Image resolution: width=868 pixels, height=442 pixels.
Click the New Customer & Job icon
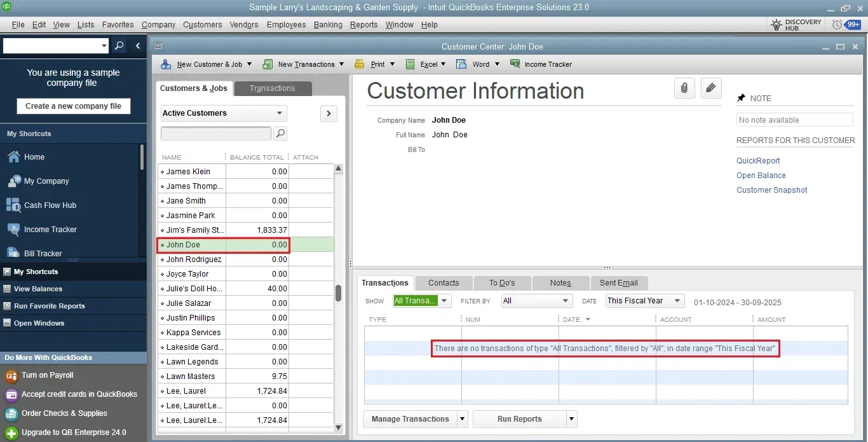point(166,64)
